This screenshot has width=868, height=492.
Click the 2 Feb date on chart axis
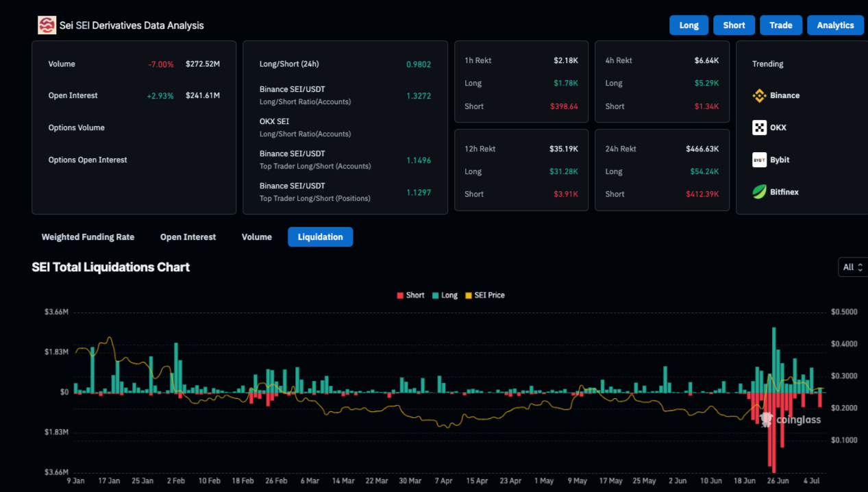click(175, 481)
